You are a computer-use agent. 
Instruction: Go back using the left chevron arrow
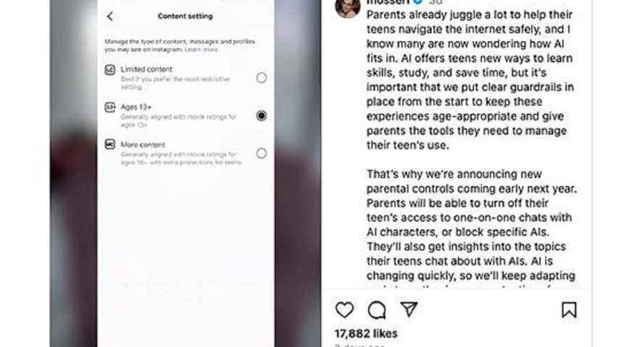click(x=110, y=17)
